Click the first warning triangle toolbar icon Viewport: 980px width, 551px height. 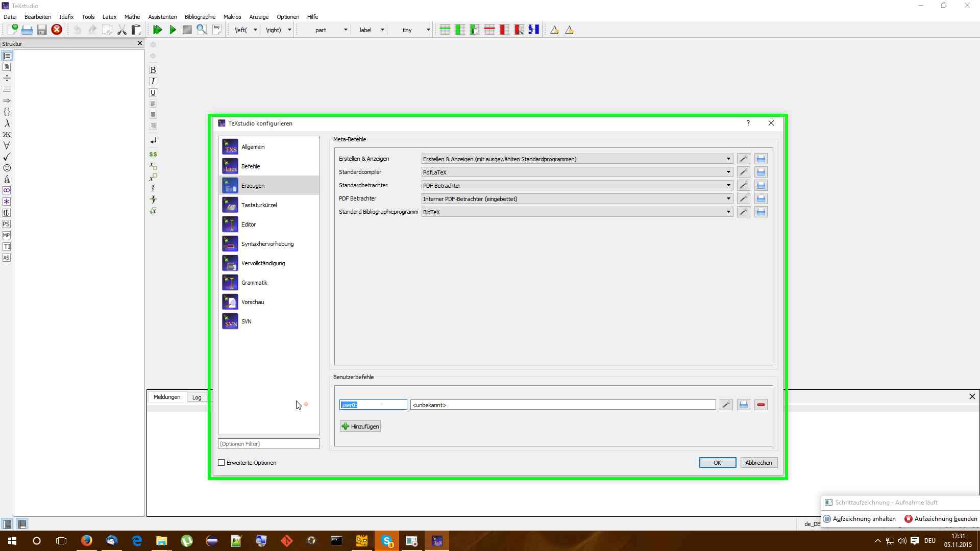click(554, 30)
